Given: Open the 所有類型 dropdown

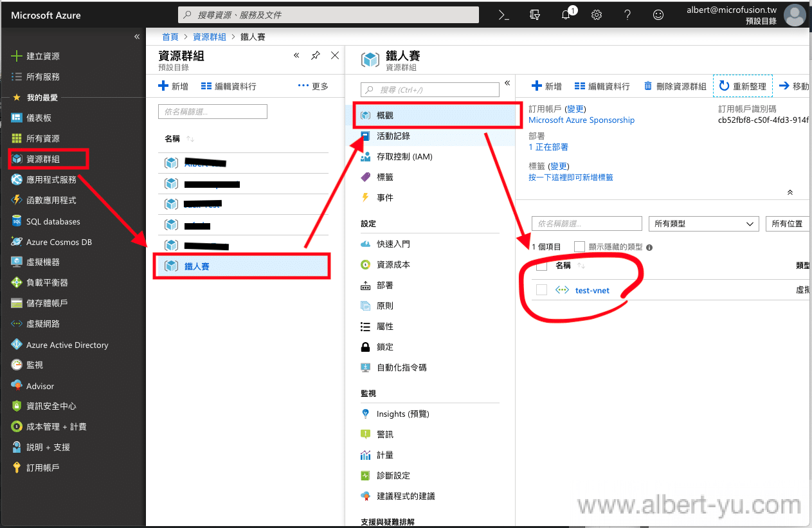Looking at the screenshot, I should pyautogui.click(x=704, y=223).
